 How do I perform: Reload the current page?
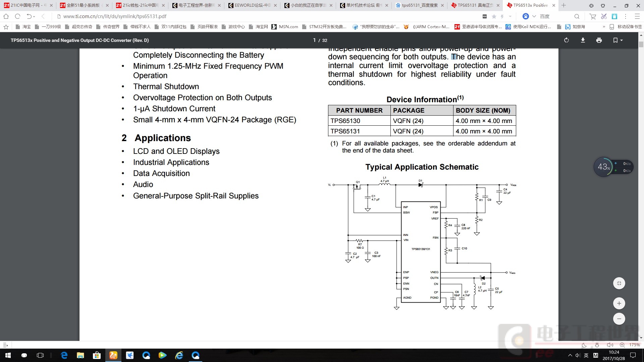point(18,16)
